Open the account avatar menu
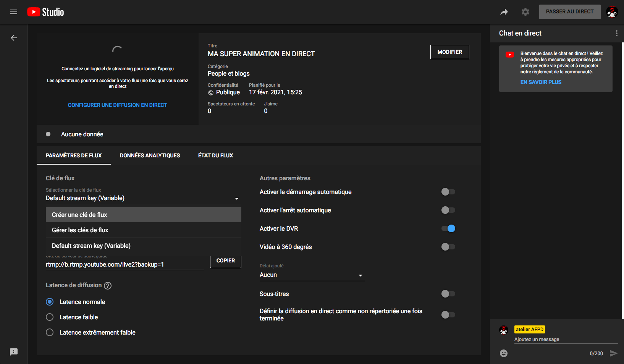The width and height of the screenshot is (624, 364). coord(612,12)
